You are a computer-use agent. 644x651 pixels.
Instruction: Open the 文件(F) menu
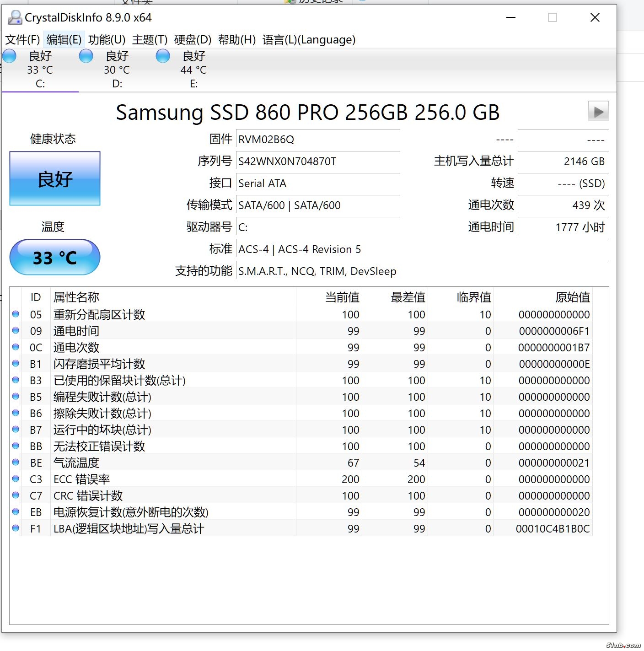click(22, 40)
